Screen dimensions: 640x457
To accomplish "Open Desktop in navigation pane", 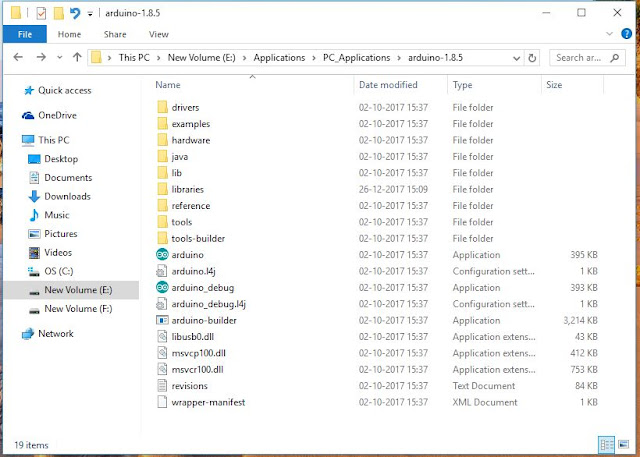I will [x=61, y=159].
